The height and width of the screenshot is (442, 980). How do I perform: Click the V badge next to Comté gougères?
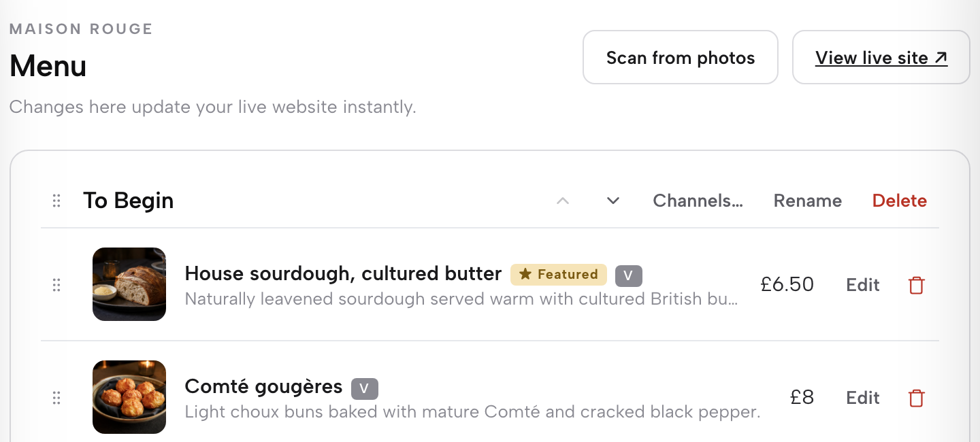click(x=365, y=388)
